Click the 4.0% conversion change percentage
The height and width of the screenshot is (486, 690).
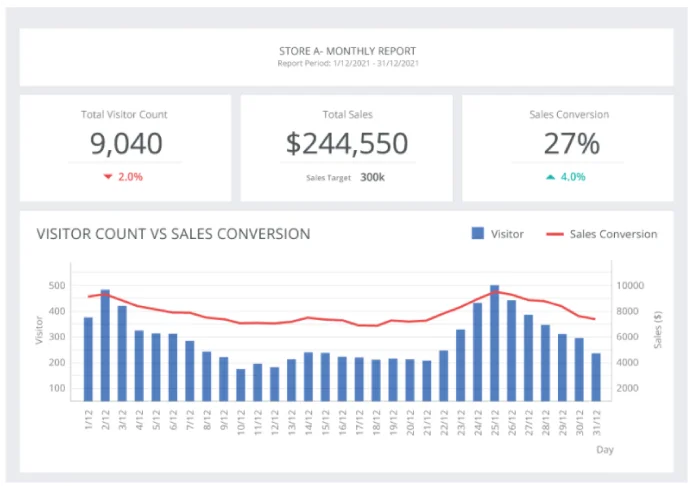coord(573,177)
